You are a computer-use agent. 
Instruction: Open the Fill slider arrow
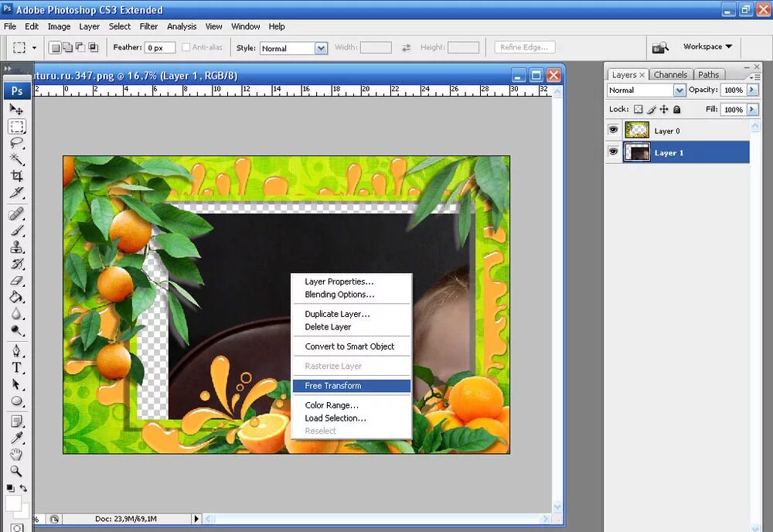pos(752,110)
